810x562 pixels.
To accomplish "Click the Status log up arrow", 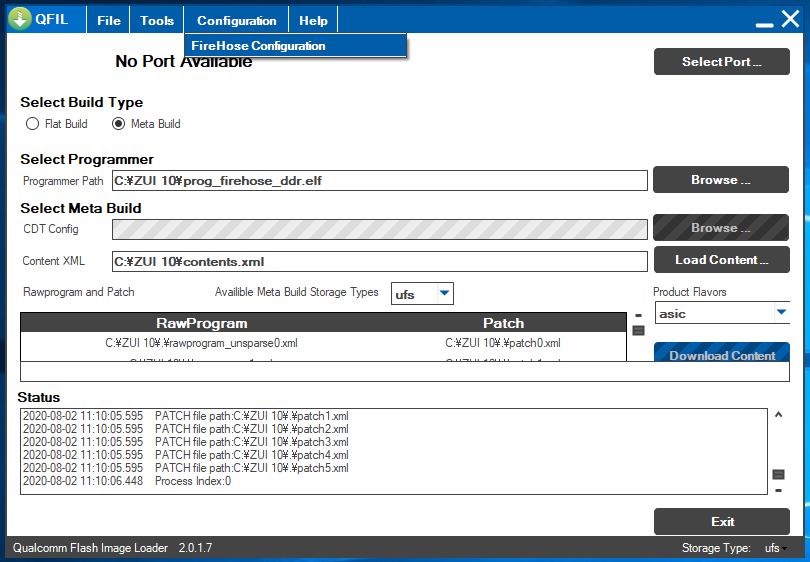I will click(x=778, y=414).
